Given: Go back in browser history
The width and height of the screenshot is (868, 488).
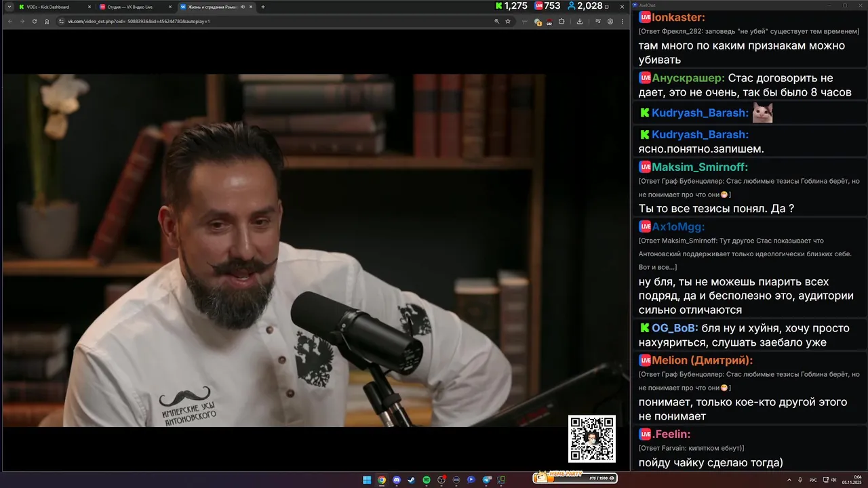Looking at the screenshot, I should [10, 21].
